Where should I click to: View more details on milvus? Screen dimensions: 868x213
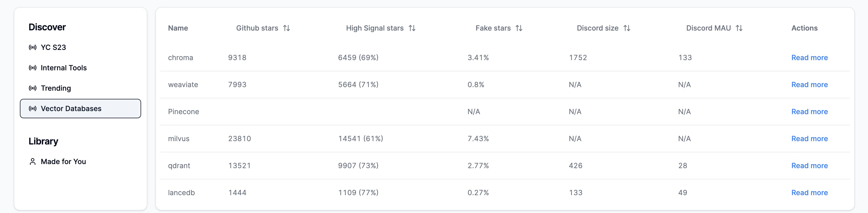click(809, 139)
